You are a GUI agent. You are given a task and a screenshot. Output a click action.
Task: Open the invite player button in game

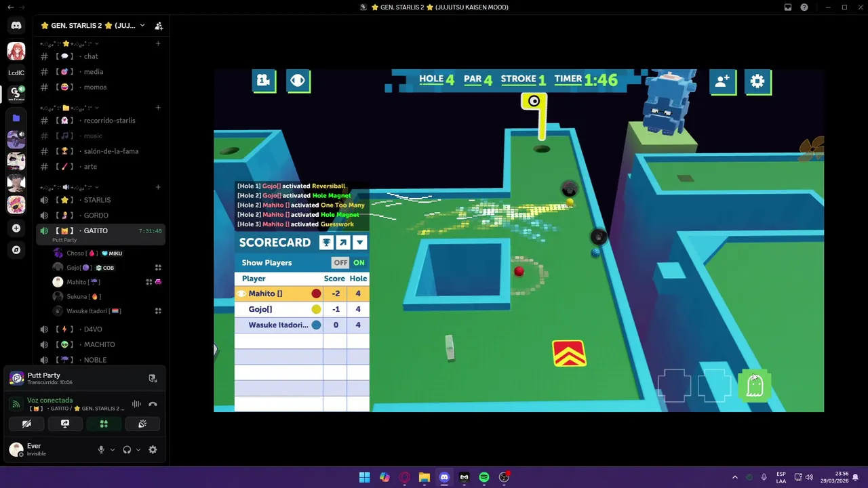pos(722,81)
